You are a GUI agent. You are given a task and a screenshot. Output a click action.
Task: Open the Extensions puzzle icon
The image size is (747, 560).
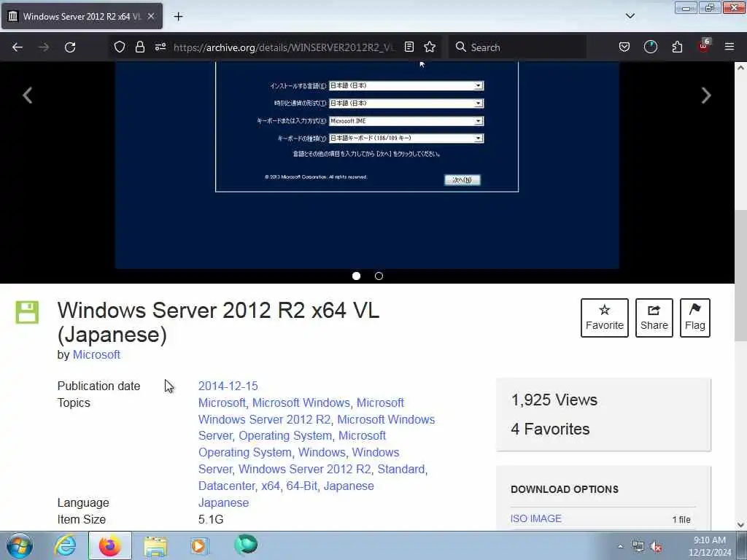pyautogui.click(x=677, y=47)
